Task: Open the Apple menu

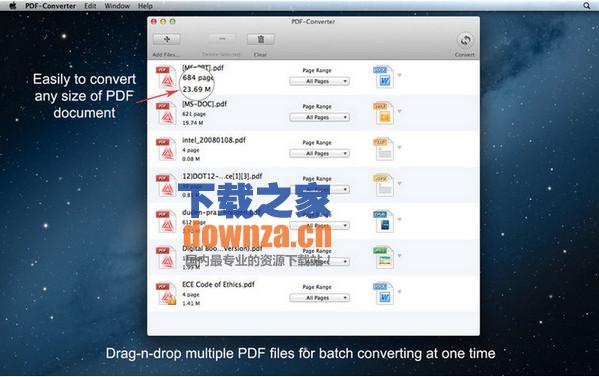Action: click(x=13, y=5)
